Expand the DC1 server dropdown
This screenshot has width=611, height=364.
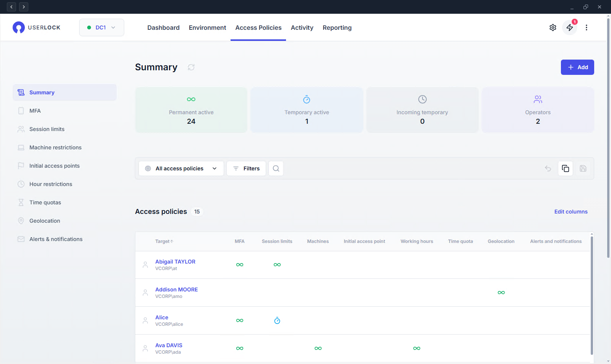point(101,28)
